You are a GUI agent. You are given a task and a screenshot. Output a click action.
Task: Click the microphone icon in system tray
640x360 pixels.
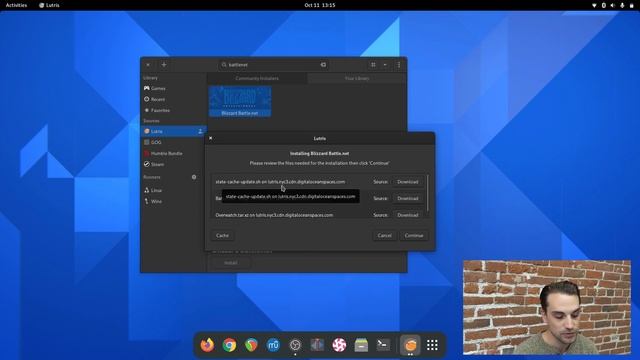point(622,5)
